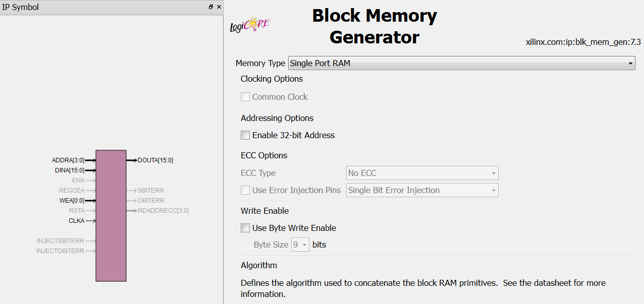This screenshot has width=644, height=304.
Task: Toggle the Common Clock checkbox
Action: (x=245, y=97)
